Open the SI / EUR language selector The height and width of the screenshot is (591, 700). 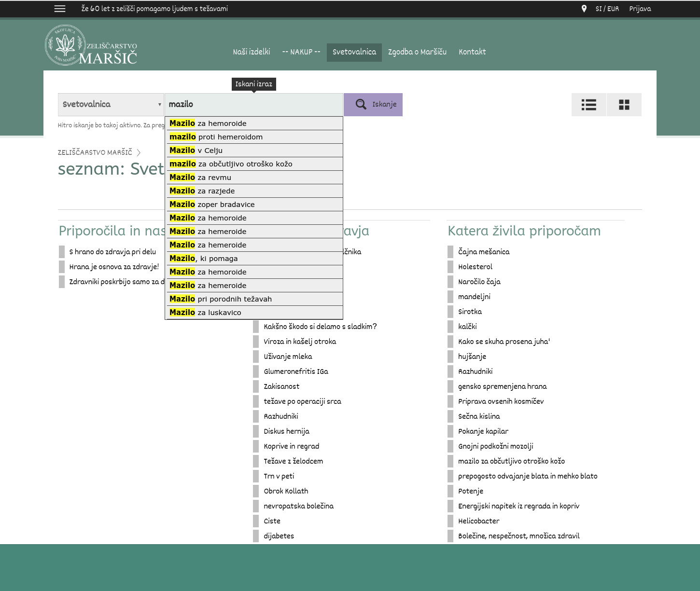(607, 9)
